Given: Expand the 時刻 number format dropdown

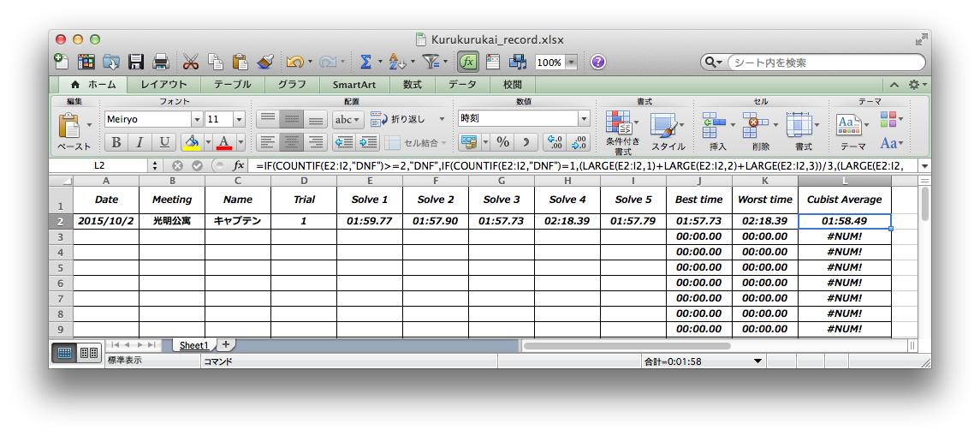Looking at the screenshot, I should 584,119.
